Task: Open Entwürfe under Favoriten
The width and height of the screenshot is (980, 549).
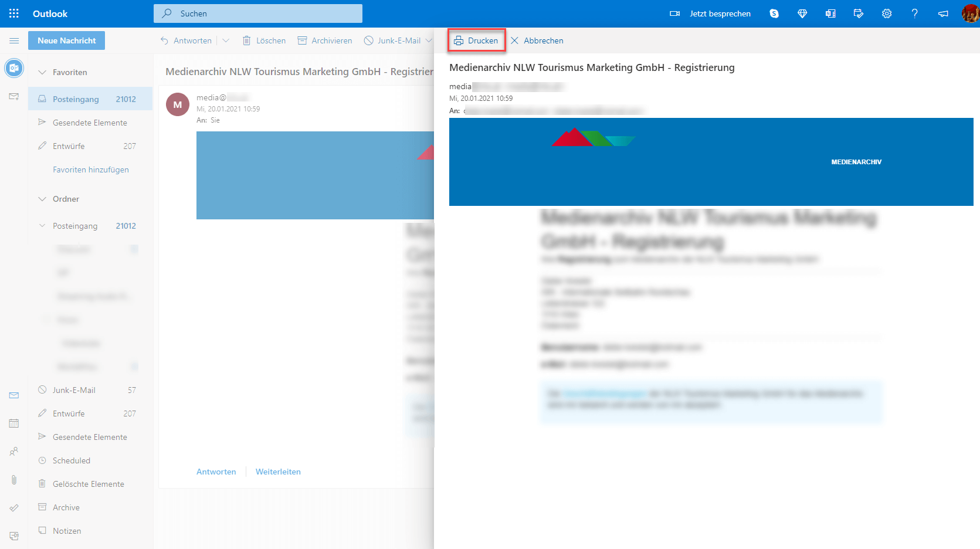Action: tap(90, 146)
